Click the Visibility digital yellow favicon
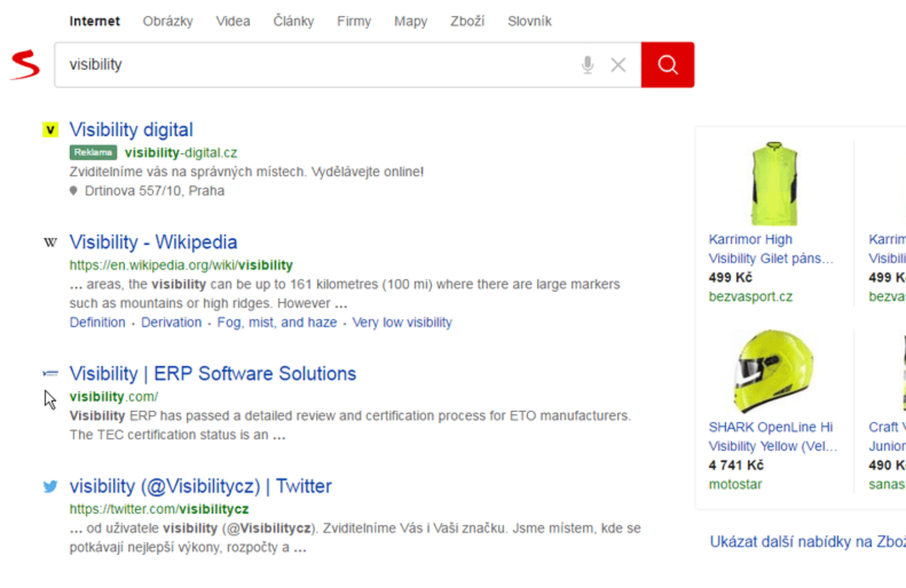This screenshot has height=588, width=906. click(x=50, y=130)
